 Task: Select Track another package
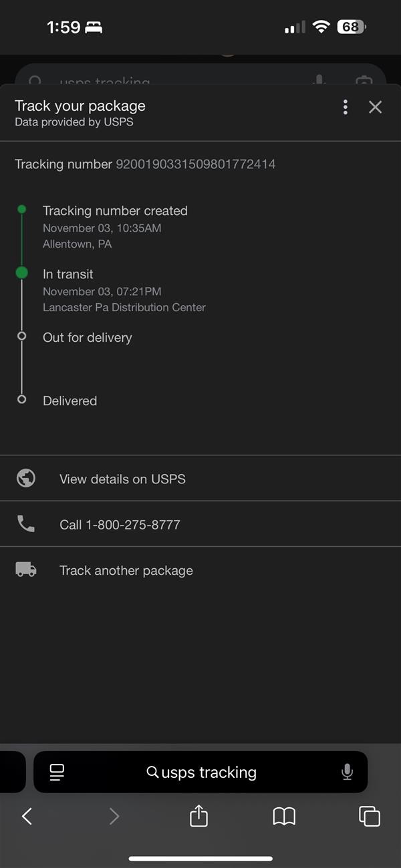click(126, 571)
